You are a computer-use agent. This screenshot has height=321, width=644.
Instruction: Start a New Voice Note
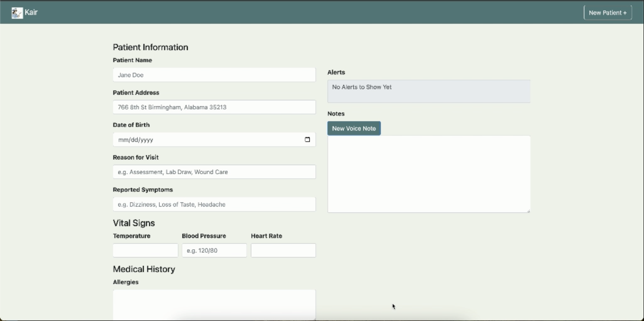pyautogui.click(x=354, y=128)
